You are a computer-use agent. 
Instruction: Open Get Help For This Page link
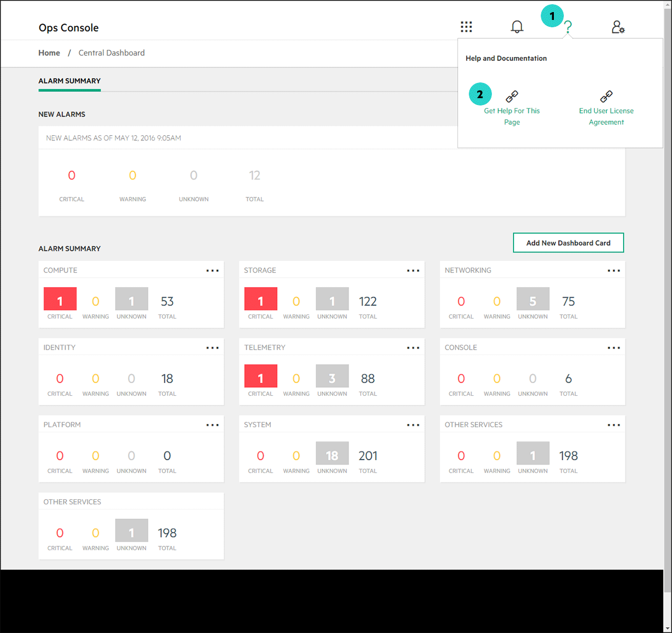point(512,117)
